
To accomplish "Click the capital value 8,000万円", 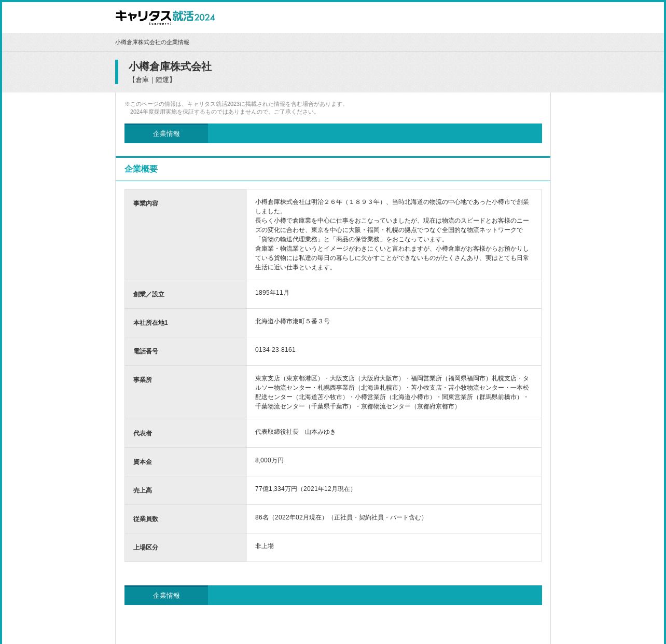I will point(270,460).
